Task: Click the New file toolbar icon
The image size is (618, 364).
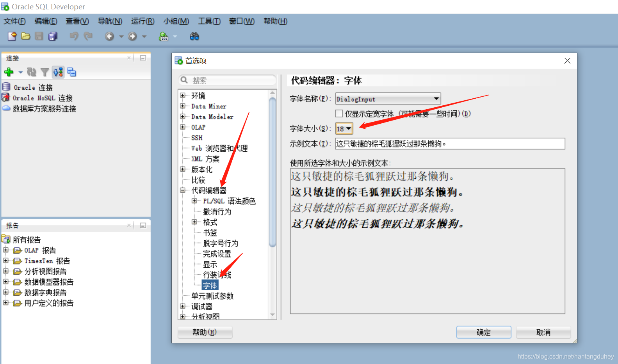Action: tap(12, 36)
